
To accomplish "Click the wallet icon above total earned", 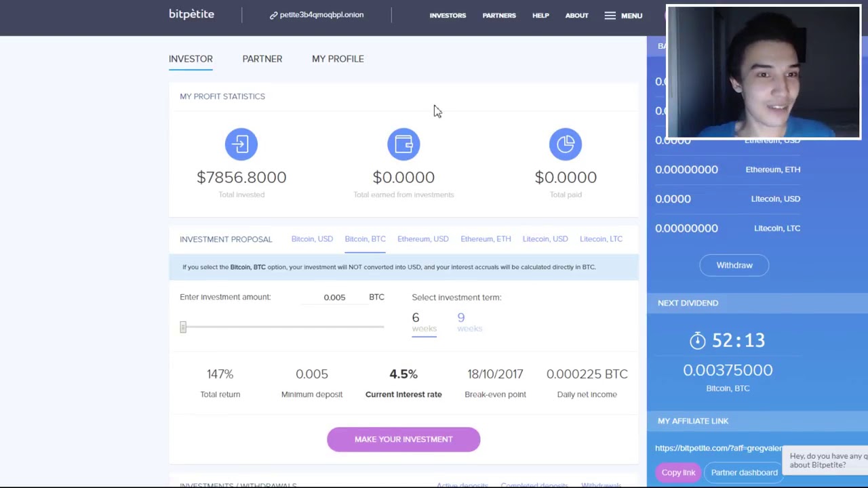I will click(403, 144).
